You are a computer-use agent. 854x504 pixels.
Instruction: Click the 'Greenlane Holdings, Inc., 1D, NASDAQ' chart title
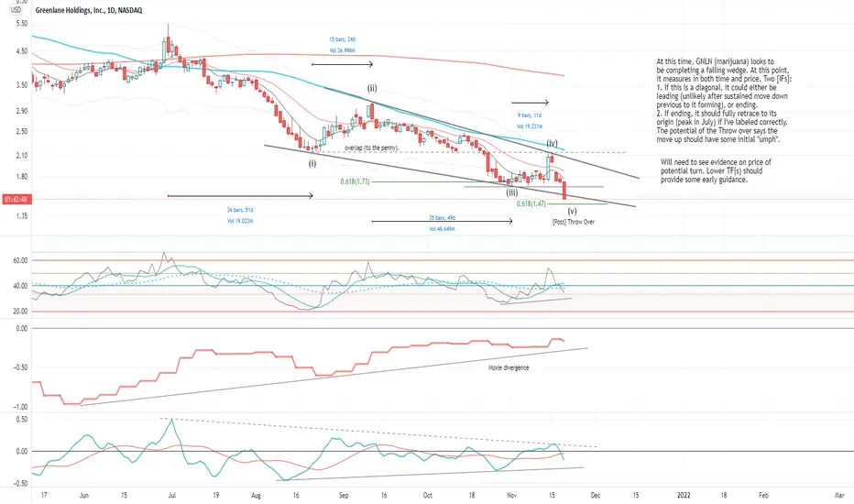tap(89, 10)
